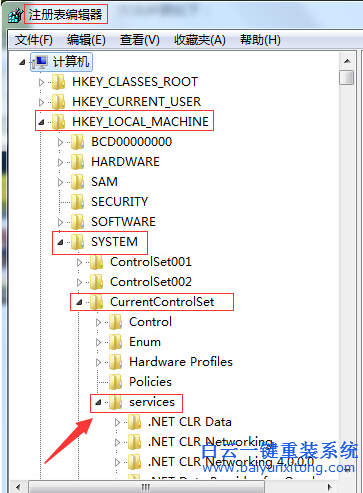The width and height of the screenshot is (363, 493).
Task: Expand the .NET CLR Networking 4.0.0.0 arrow
Action: click(x=117, y=463)
